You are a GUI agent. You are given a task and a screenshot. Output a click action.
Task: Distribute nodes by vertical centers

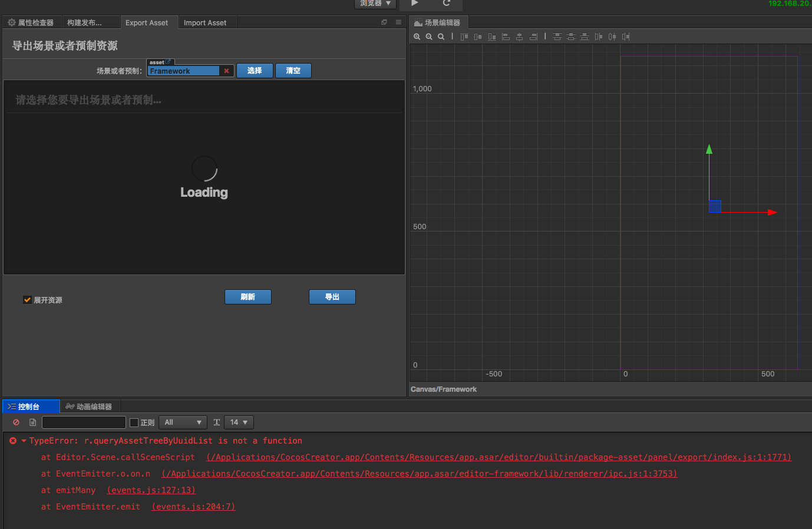pyautogui.click(x=571, y=37)
